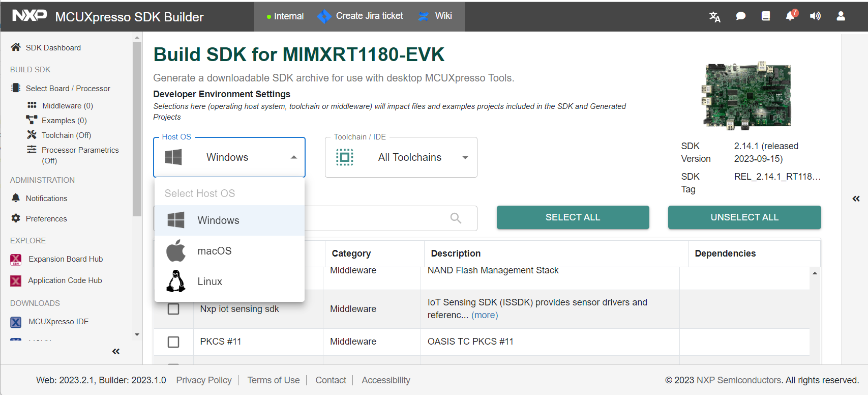Open the Wiki toolbar link
868x395 pixels.
[x=443, y=16]
